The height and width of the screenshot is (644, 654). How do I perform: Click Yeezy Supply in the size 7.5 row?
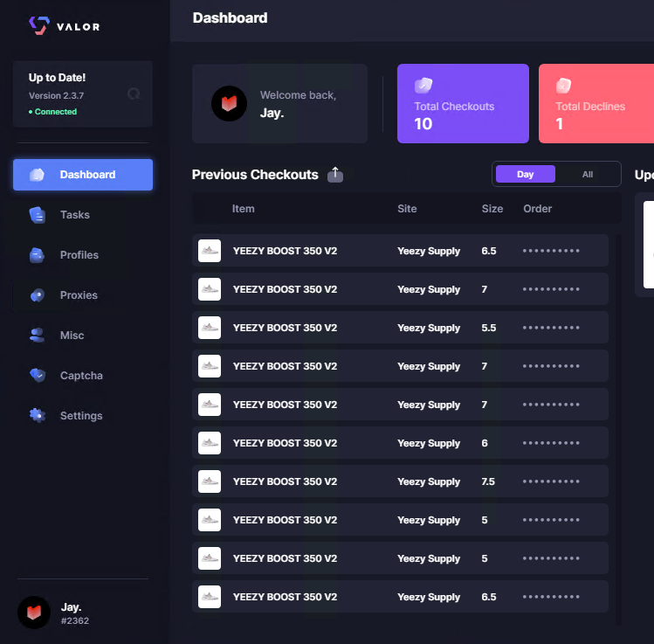pyautogui.click(x=429, y=481)
